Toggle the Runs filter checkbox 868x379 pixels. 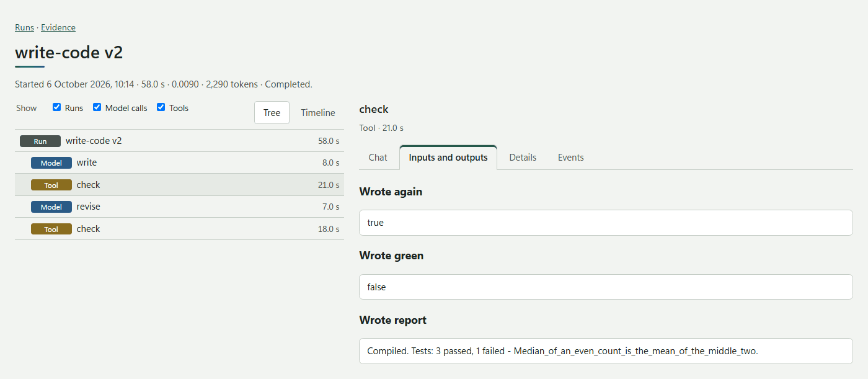click(57, 107)
